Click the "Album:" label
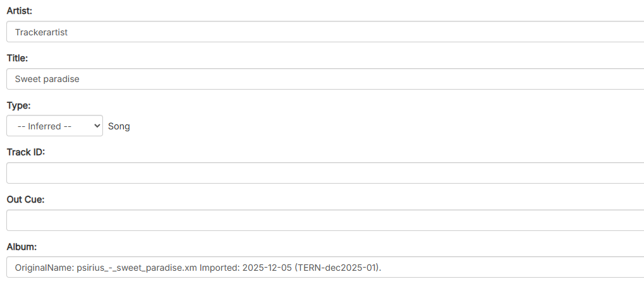 (x=21, y=247)
